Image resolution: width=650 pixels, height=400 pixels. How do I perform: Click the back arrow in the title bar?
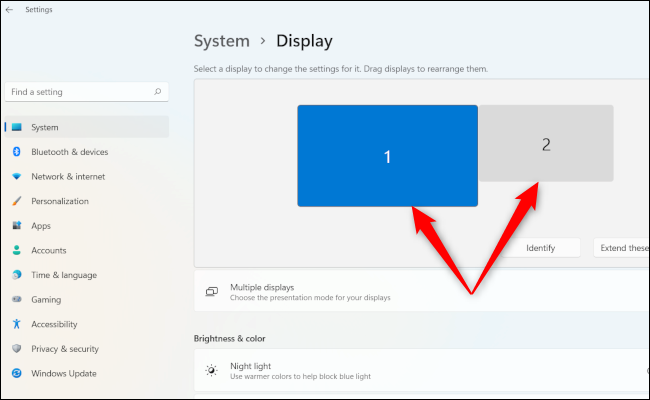[x=10, y=10]
